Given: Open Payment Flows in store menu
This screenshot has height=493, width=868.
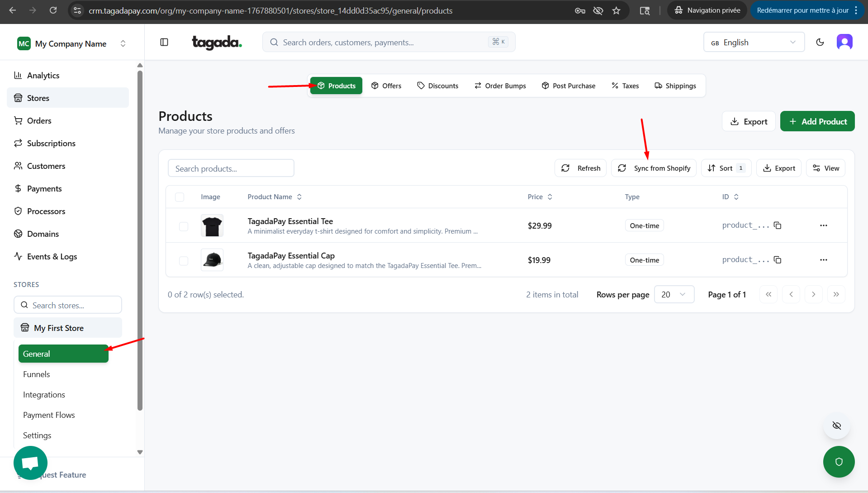Looking at the screenshot, I should [x=49, y=415].
